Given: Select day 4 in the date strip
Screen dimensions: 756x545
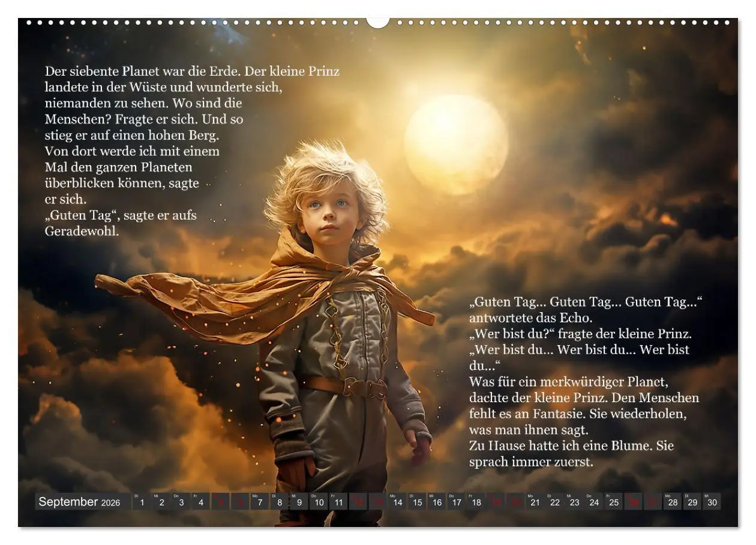Looking at the screenshot, I should point(200,502).
